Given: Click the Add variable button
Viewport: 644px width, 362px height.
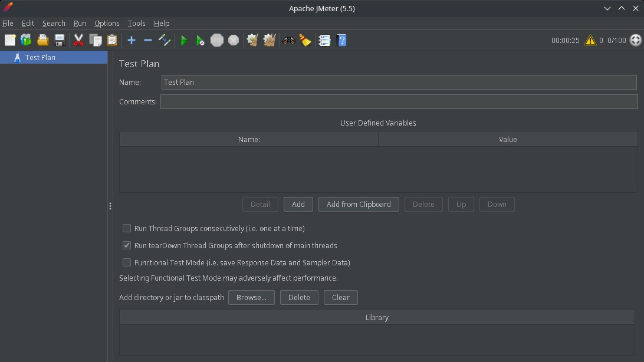Looking at the screenshot, I should [x=298, y=205].
